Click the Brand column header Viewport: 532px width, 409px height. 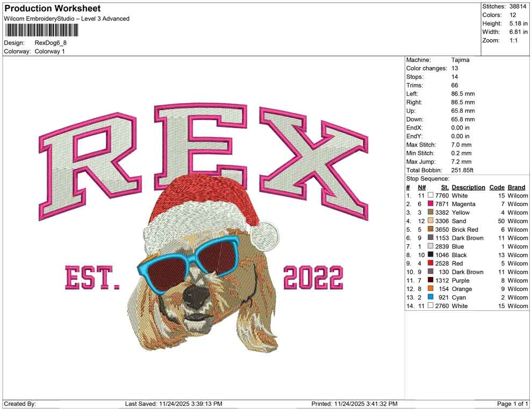tap(516, 187)
